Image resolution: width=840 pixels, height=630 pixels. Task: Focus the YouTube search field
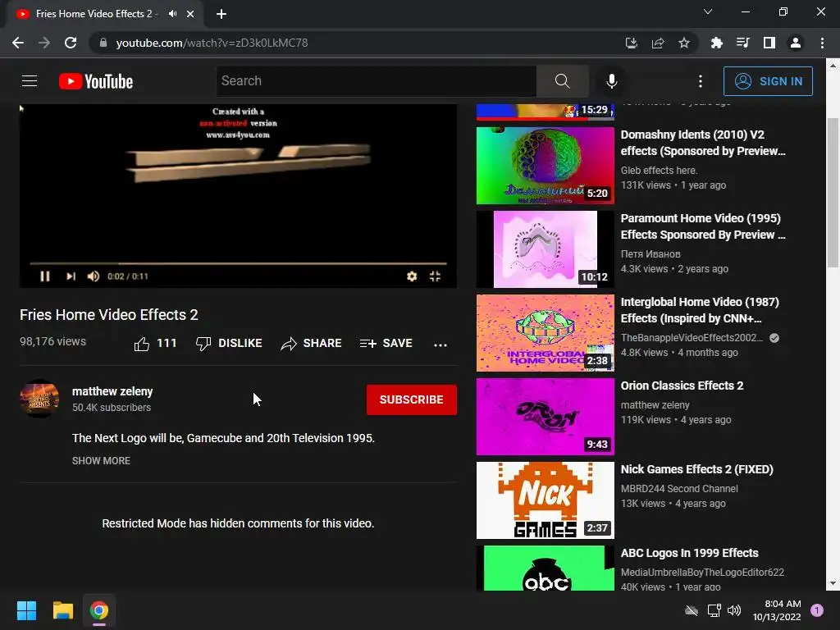point(376,81)
